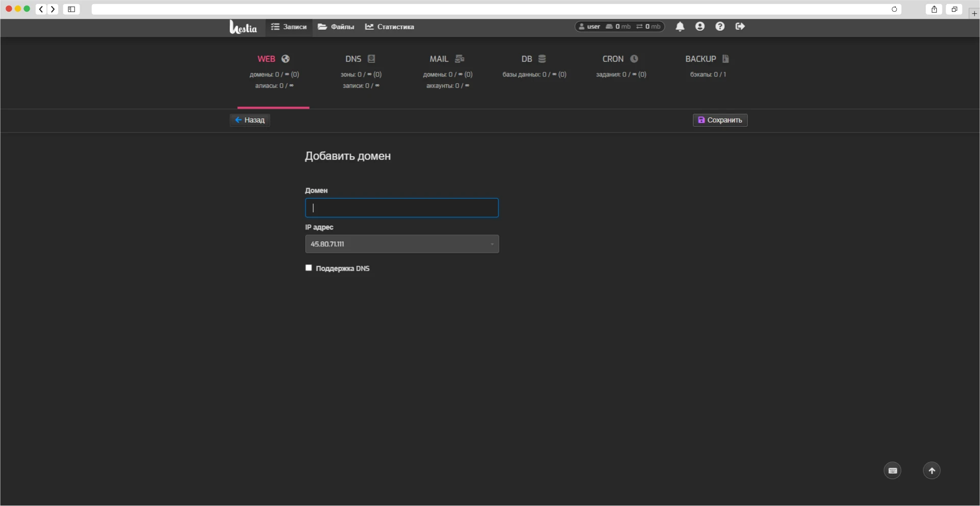
Task: Switch to the DNS tab
Action: (x=360, y=59)
